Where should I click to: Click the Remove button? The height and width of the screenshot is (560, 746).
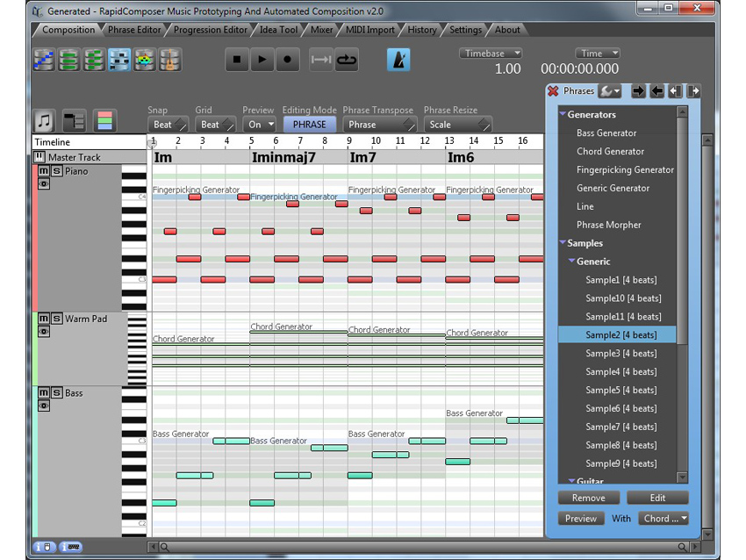[x=589, y=498]
